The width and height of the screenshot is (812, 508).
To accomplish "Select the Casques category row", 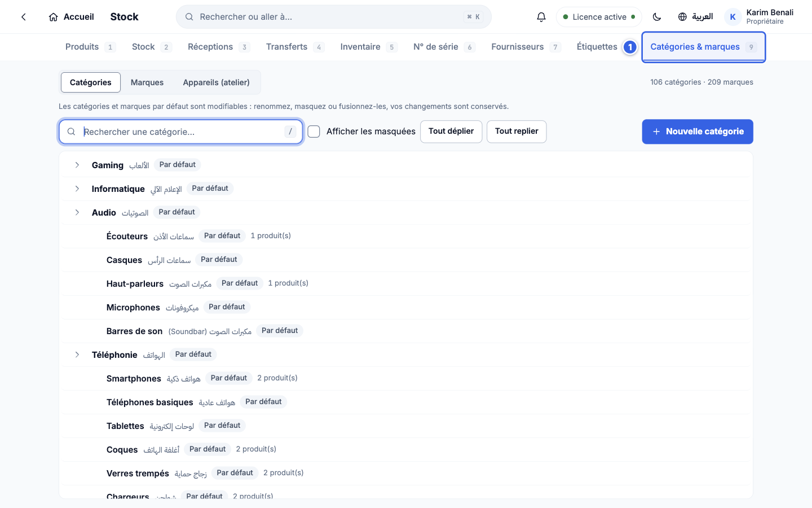I will pos(406,260).
